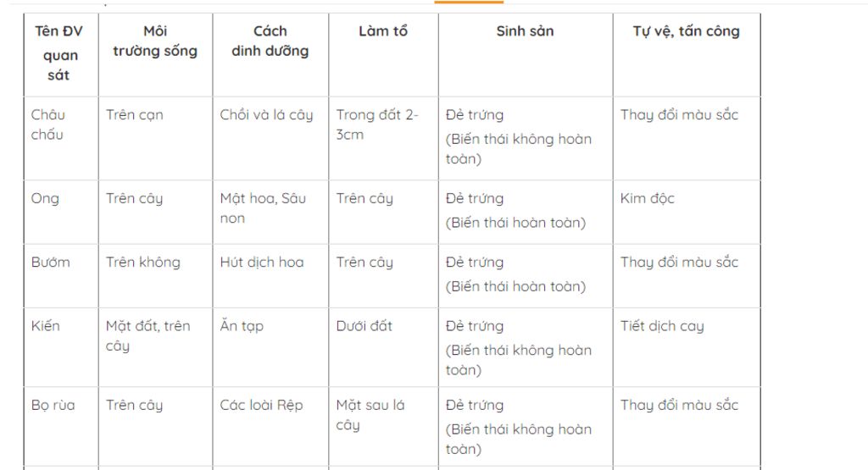Select the "Kiến" row name cell
Viewport: 868px width, 470px height.
46,325
